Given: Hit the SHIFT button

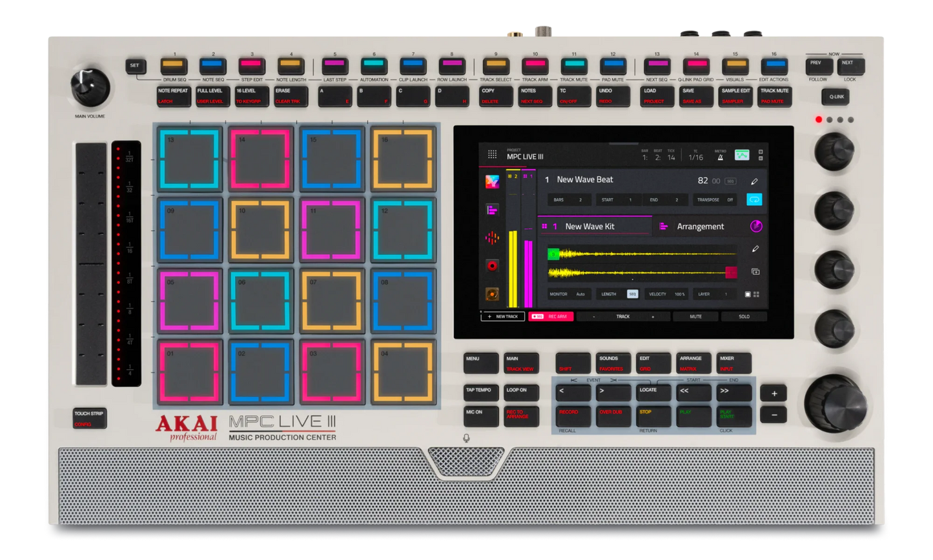Looking at the screenshot, I should point(573,363).
